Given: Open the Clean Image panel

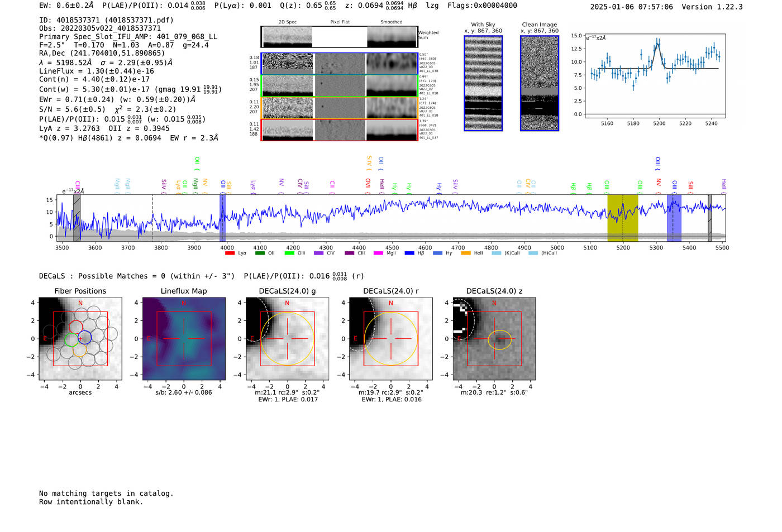Looking at the screenshot, I should pos(540,83).
